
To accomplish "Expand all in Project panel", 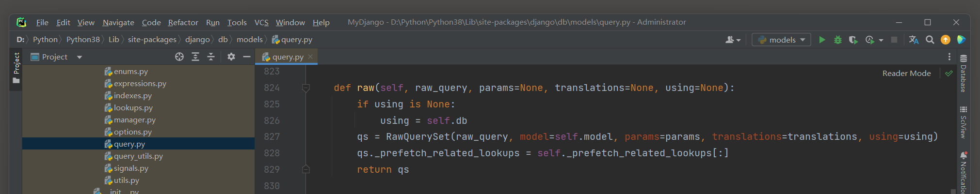I will pyautogui.click(x=195, y=57).
